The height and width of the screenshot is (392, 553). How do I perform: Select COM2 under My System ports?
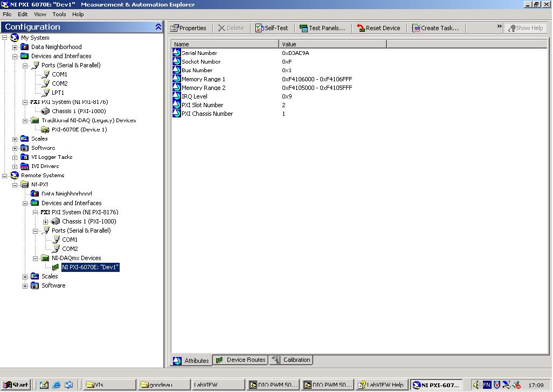tap(60, 83)
